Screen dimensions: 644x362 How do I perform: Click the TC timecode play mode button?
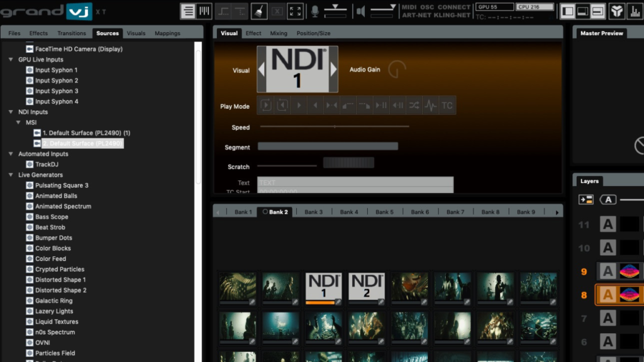coord(447,106)
